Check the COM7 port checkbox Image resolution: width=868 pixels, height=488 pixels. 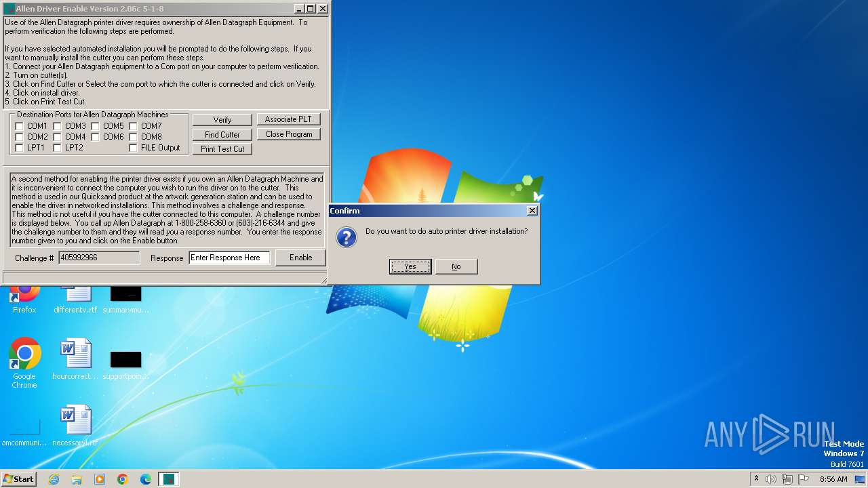tap(133, 126)
